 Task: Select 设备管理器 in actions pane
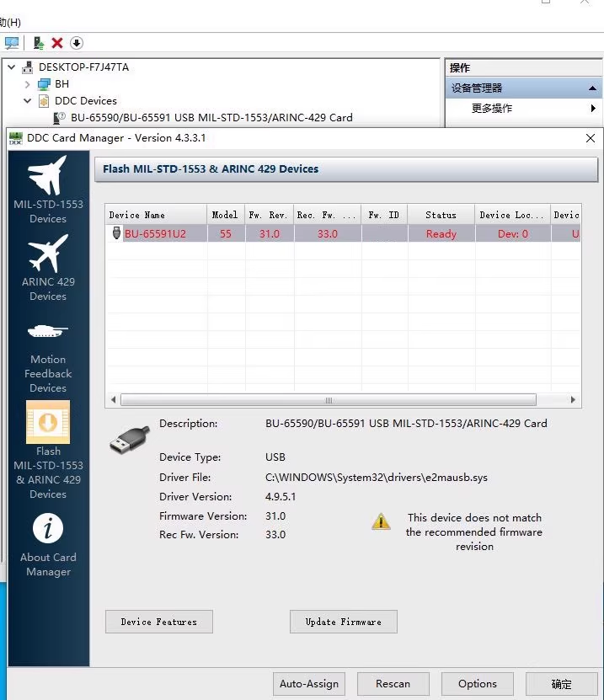(523, 88)
